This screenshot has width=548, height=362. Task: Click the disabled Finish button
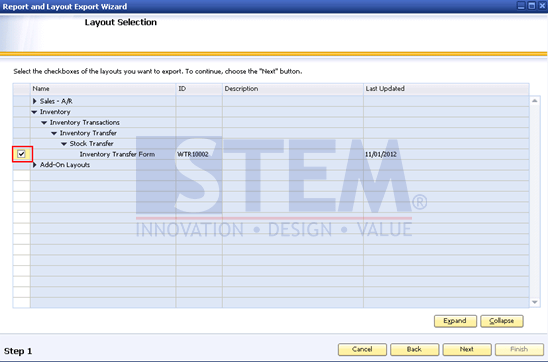(x=519, y=349)
